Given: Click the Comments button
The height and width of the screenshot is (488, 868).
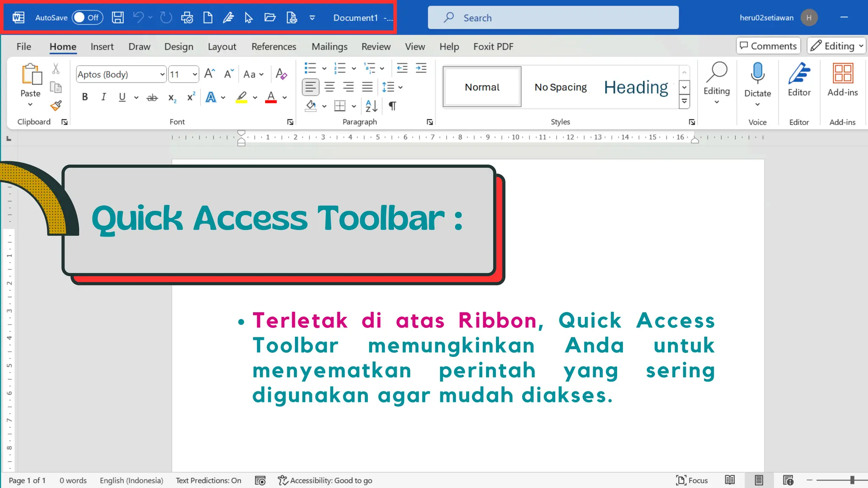Looking at the screenshot, I should coord(768,46).
